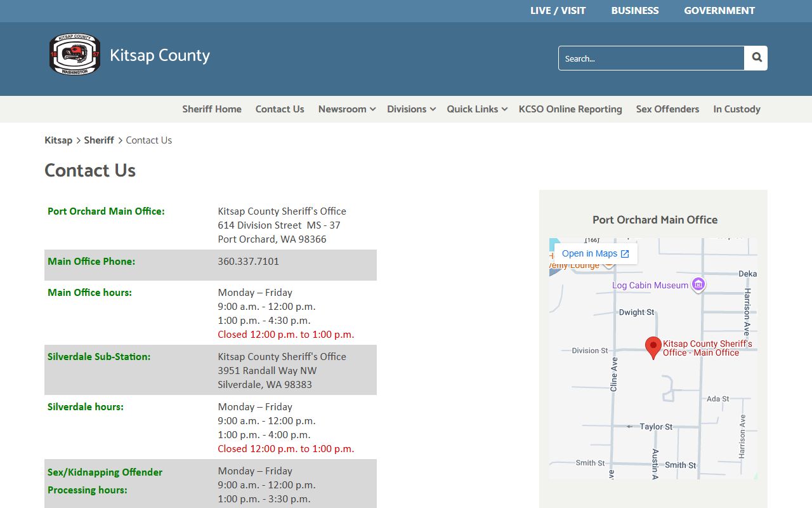Click the external link icon in Open in Maps

pyautogui.click(x=625, y=254)
